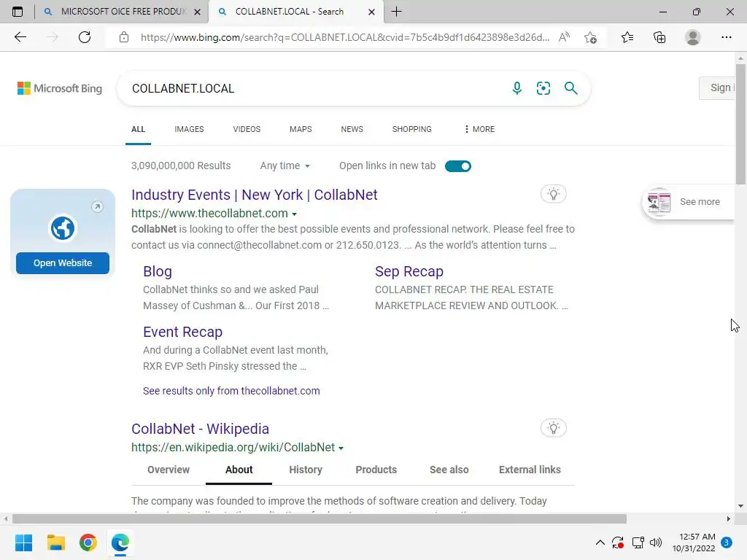Open pop-out arrow on website card
This screenshot has height=560, width=747.
pos(97,206)
